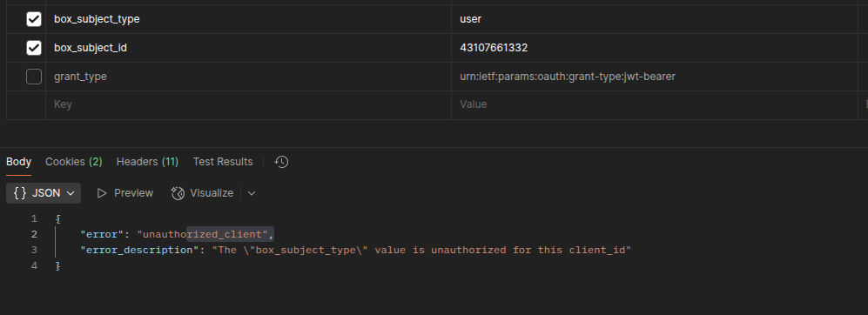
Task: Click the box_subject_id key cell
Action: pyautogui.click(x=248, y=48)
